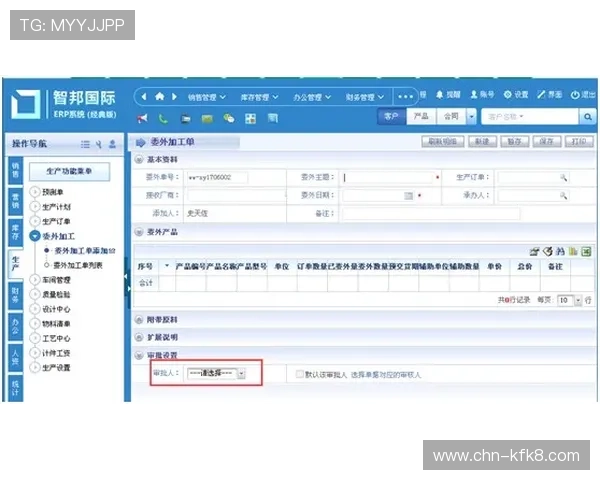Click the report board icon in quick toolbar
This screenshot has height=480, width=600.
click(x=272, y=118)
